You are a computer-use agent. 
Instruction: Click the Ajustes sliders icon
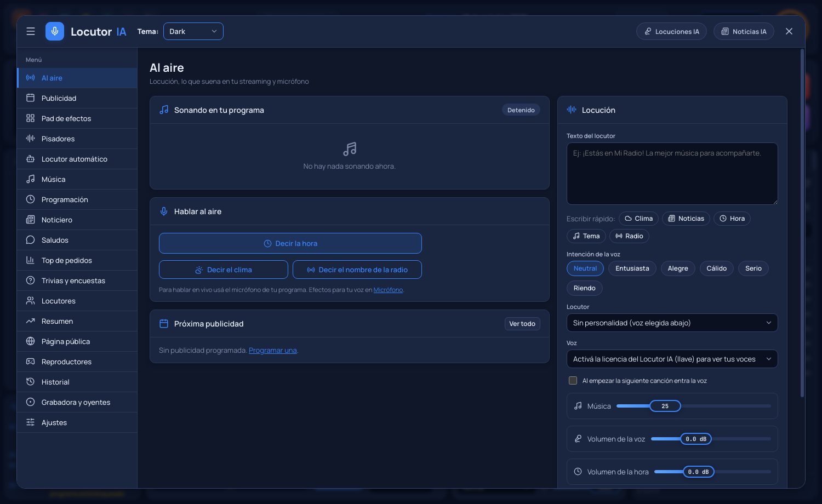click(x=31, y=422)
